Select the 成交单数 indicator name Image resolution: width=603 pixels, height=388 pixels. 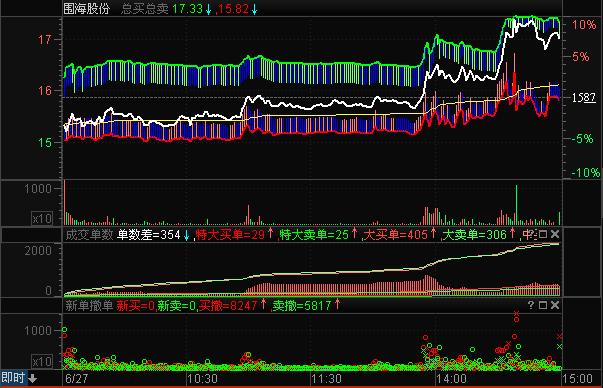point(89,234)
